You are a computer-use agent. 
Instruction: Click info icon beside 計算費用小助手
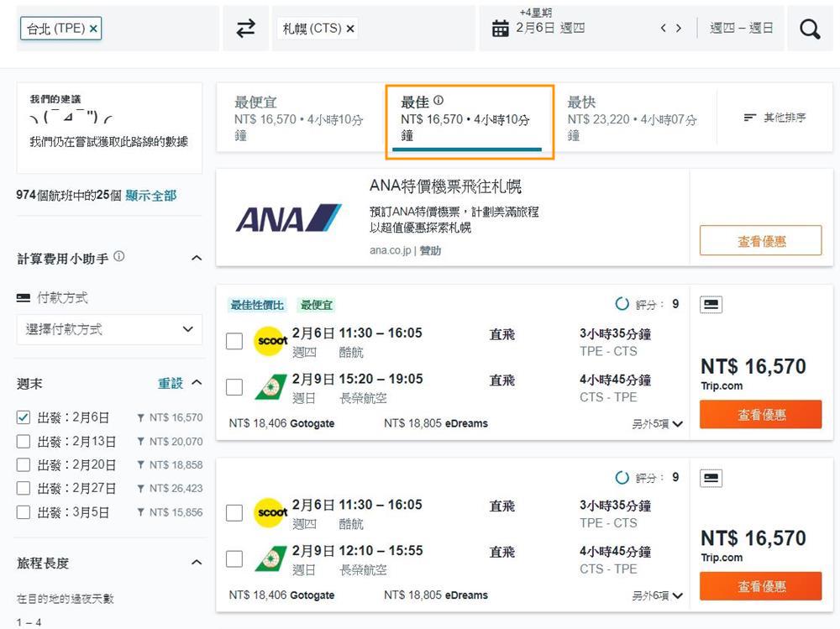tap(119, 257)
